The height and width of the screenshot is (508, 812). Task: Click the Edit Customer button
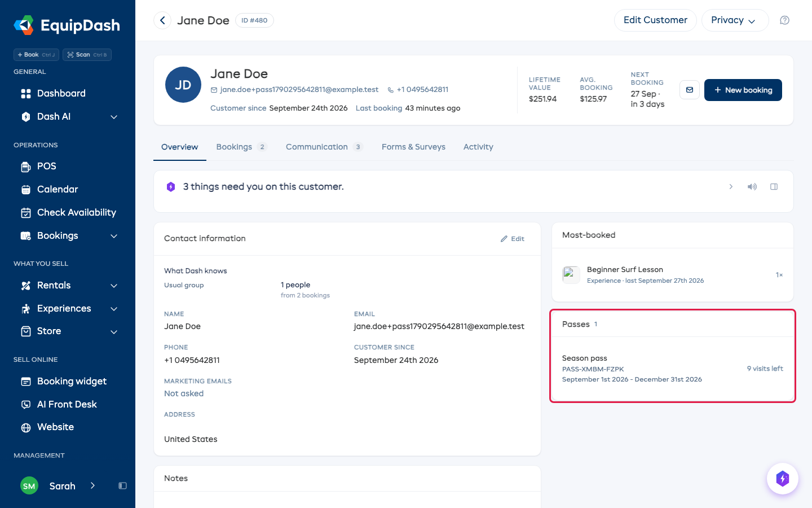pyautogui.click(x=655, y=20)
